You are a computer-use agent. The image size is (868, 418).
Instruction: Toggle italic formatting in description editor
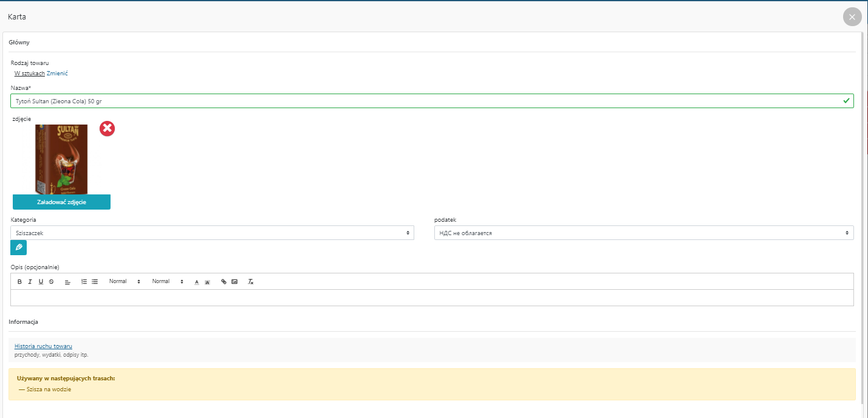point(30,282)
